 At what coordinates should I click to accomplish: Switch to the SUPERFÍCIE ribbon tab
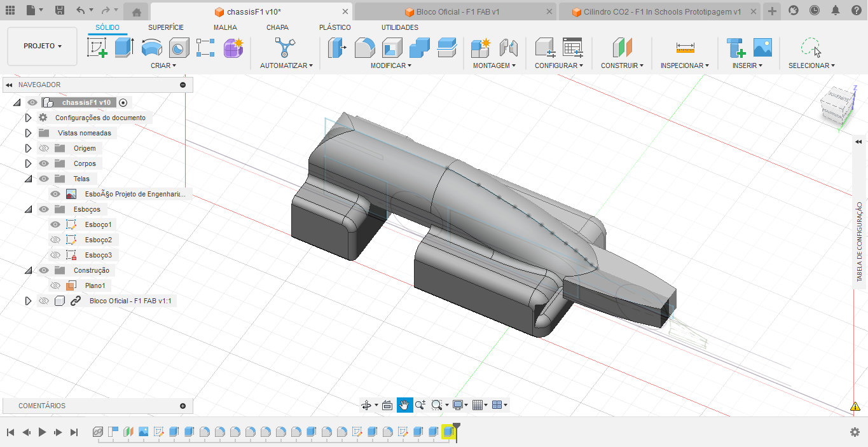pyautogui.click(x=166, y=27)
